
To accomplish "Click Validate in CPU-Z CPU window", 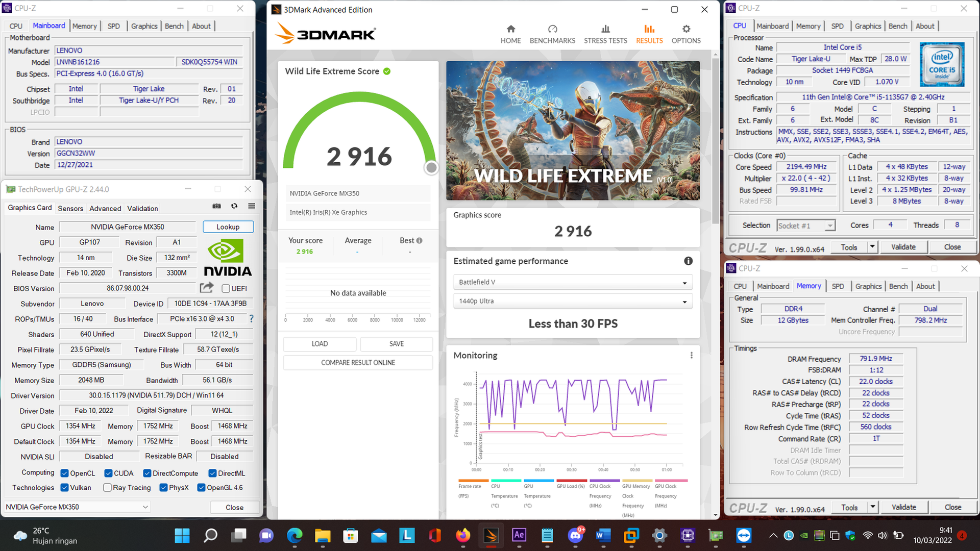I will point(903,247).
